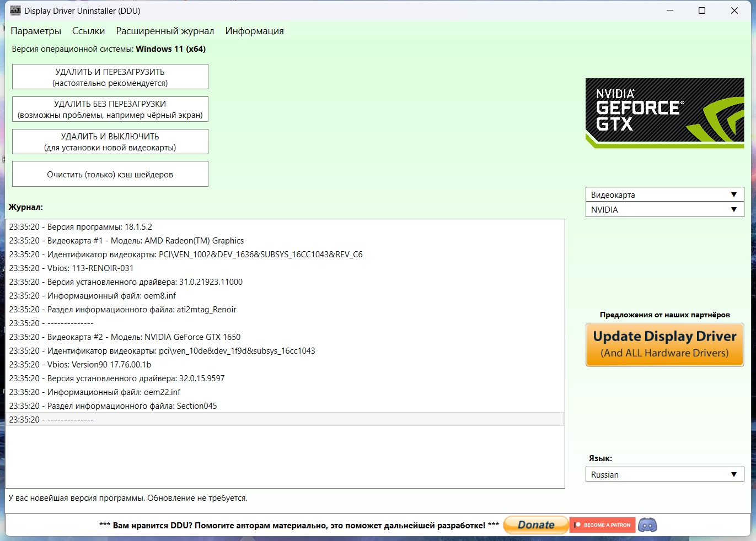Click the shader cache cleanup button
756x541 pixels.
(x=110, y=174)
